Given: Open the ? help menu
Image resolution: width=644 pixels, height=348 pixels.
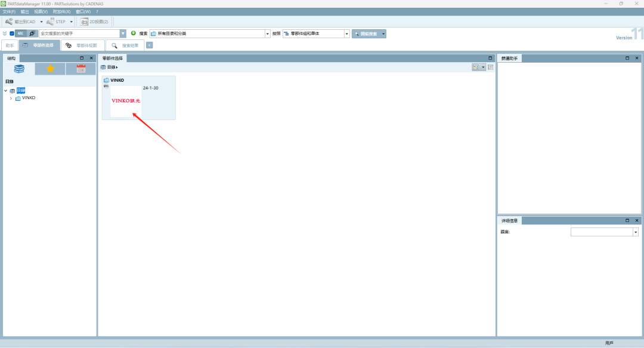Looking at the screenshot, I should 97,11.
